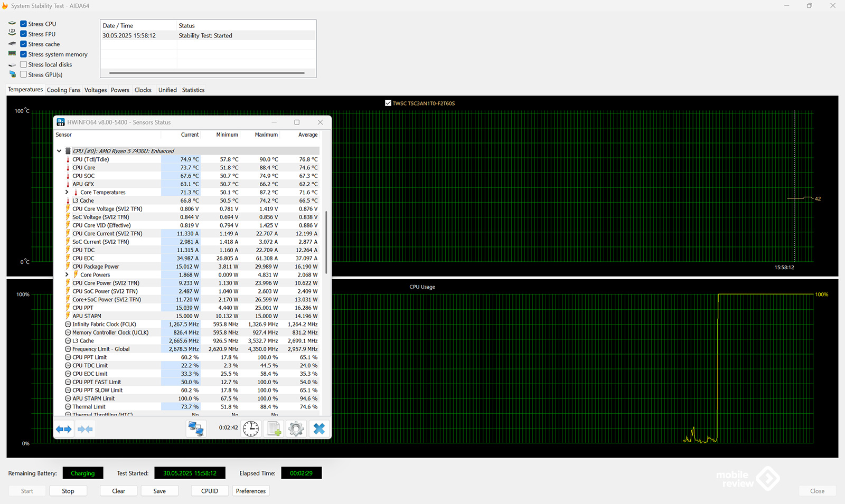
Task: Click the HWiNFO64 title bar app icon
Action: (x=61, y=122)
